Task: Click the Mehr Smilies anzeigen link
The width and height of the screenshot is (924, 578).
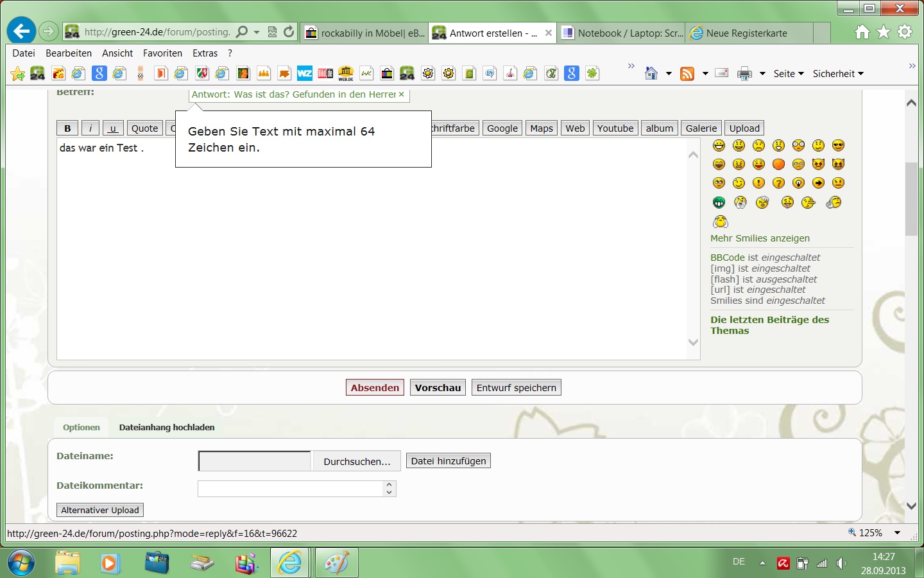Action: pyautogui.click(x=760, y=238)
